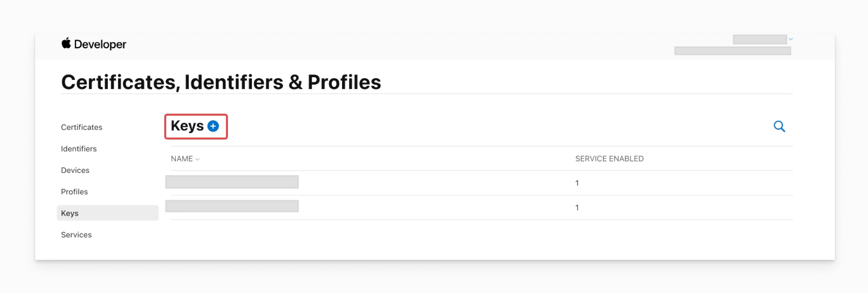Expand the NAME column sort dropdown
The image size is (868, 293).
(x=198, y=159)
